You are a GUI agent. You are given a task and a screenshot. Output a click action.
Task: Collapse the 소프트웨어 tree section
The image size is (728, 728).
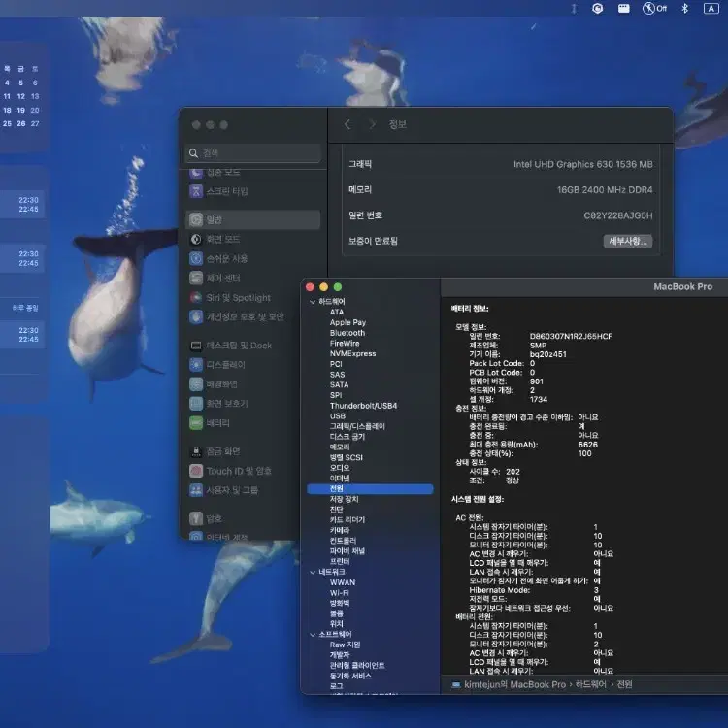(x=313, y=635)
